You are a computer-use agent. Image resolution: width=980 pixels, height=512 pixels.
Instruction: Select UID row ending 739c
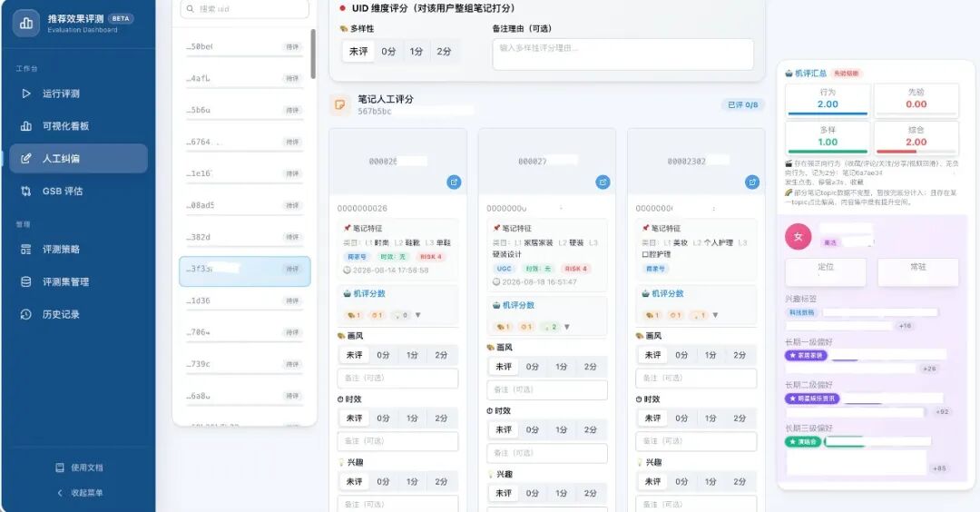pyautogui.click(x=244, y=364)
